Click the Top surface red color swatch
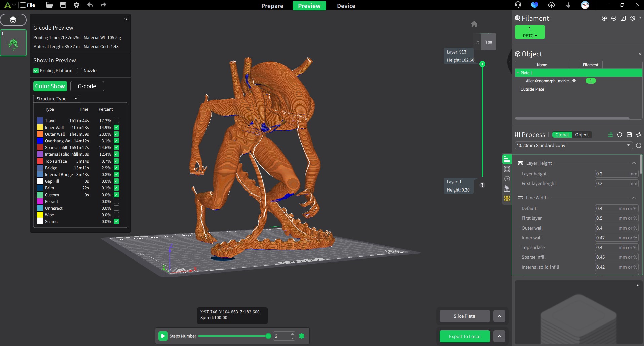Image resolution: width=644 pixels, height=346 pixels. pyautogui.click(x=40, y=161)
